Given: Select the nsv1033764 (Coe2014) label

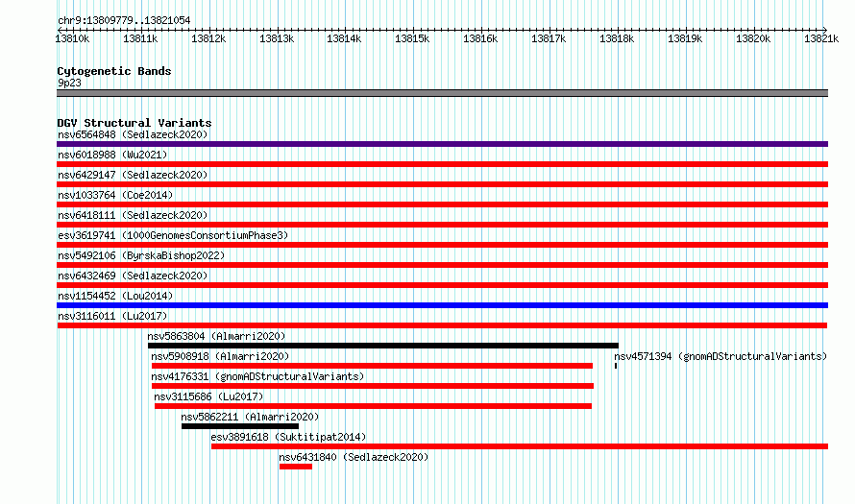Looking at the screenshot, I should click(115, 195).
